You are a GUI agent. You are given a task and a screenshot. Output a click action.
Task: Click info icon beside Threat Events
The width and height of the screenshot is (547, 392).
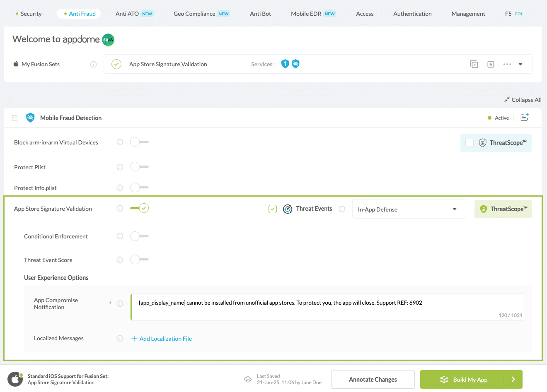pos(342,209)
